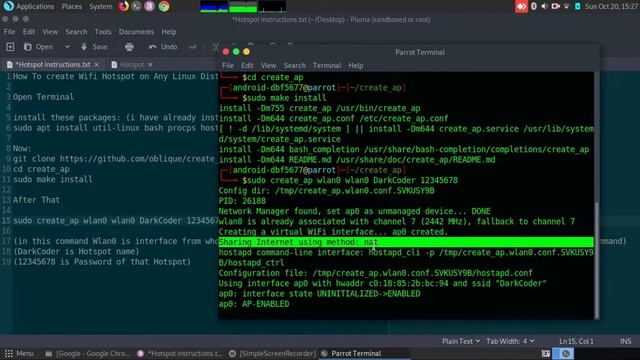Viewport: 640px width, 360px height.
Task: Open the Tab Width dropdown
Action: 510,341
